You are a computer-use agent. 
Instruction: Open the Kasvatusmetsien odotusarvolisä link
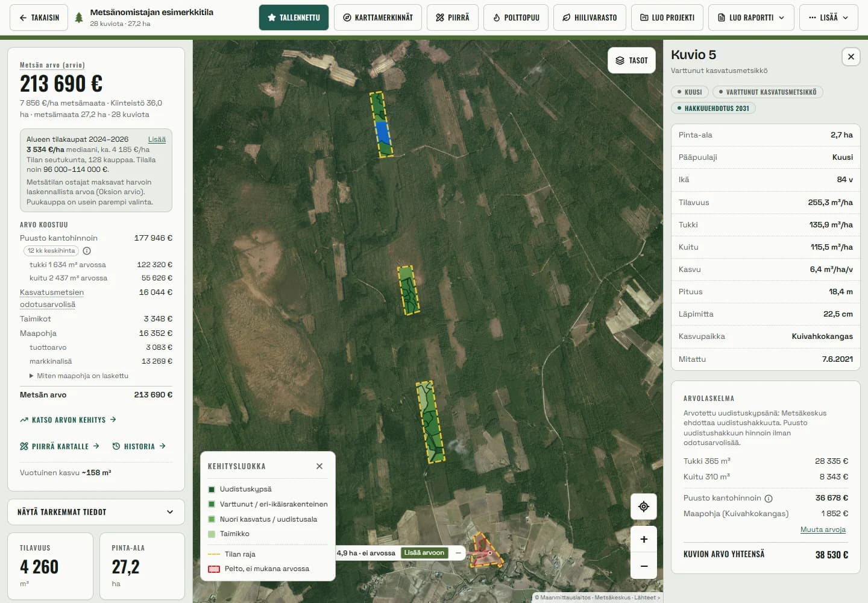[52, 298]
